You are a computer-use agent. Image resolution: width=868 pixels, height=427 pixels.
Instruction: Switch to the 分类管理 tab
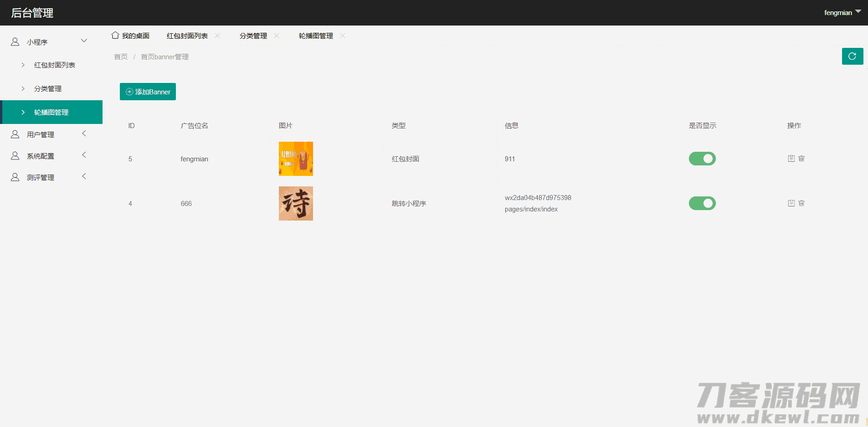[x=253, y=36]
